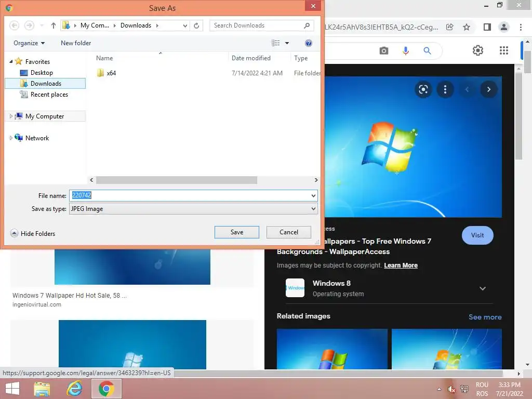Image resolution: width=532 pixels, height=399 pixels.
Task: Open the Windows Start button
Action: click(12, 389)
